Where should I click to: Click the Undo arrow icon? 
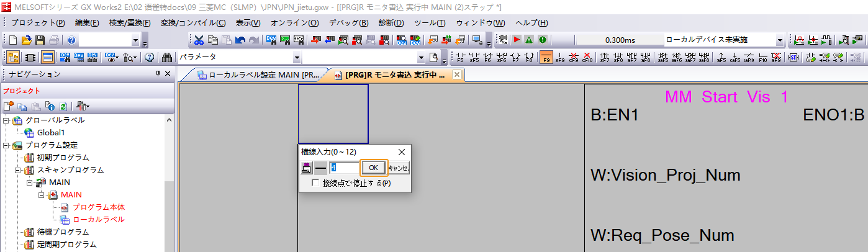pos(240,40)
